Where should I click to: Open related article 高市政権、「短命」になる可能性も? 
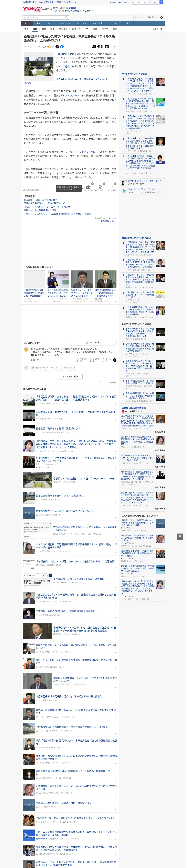point(41,200)
